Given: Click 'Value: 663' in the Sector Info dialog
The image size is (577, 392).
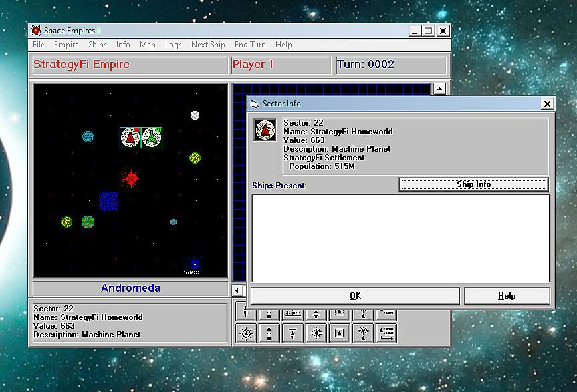Looking at the screenshot, I should (x=304, y=140).
